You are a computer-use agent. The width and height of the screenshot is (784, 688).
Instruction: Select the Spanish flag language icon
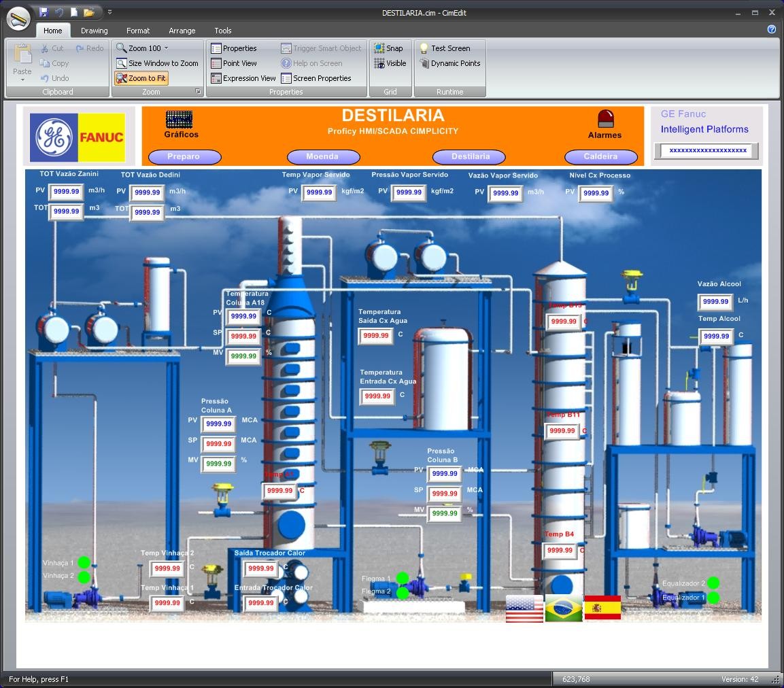click(602, 608)
